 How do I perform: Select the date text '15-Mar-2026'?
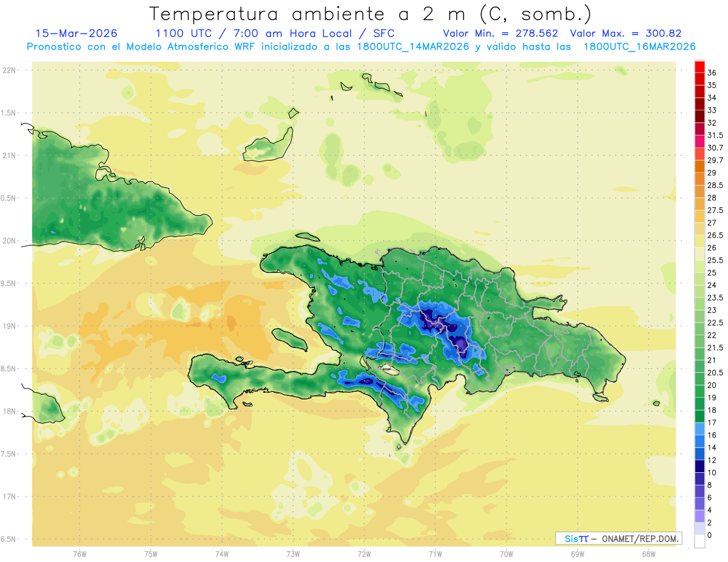pos(76,33)
